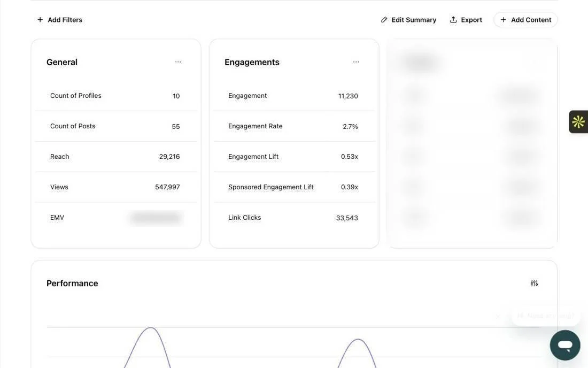Open the chat support bubble
The width and height of the screenshot is (588, 368).
coord(565,345)
